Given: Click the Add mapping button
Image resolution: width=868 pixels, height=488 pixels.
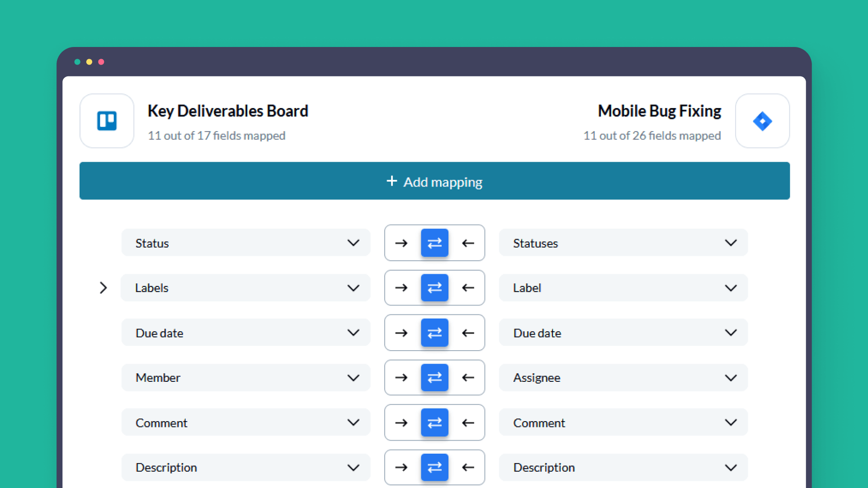Looking at the screenshot, I should click(x=434, y=181).
